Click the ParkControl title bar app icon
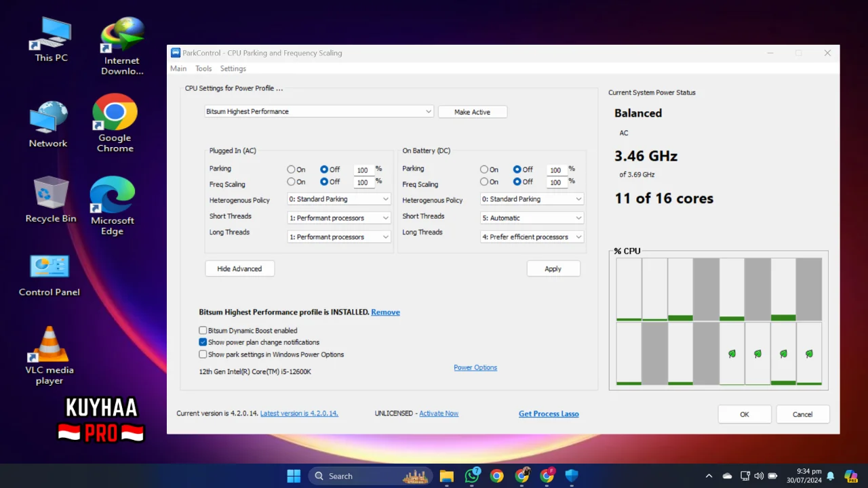868x488 pixels. 176,53
